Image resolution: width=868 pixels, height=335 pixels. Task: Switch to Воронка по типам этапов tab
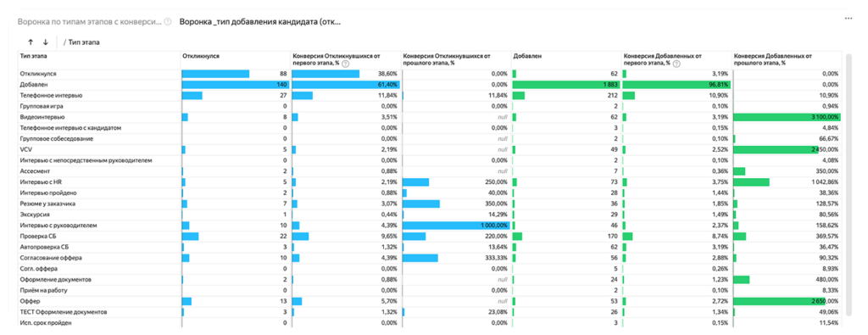point(89,22)
